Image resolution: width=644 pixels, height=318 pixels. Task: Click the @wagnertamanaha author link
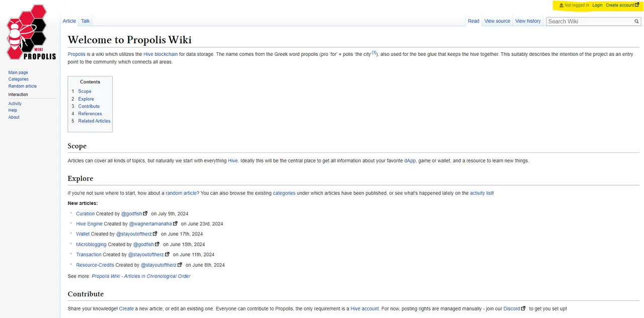pos(150,224)
